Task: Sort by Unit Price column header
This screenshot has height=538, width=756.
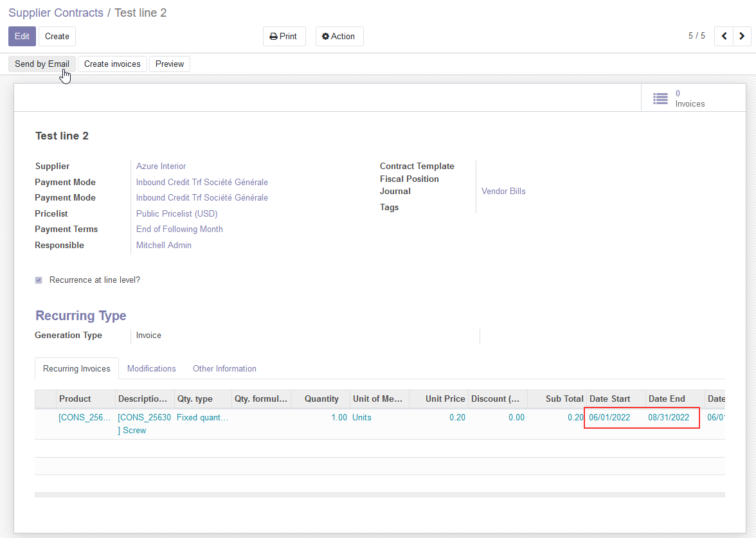Action: tap(438, 399)
